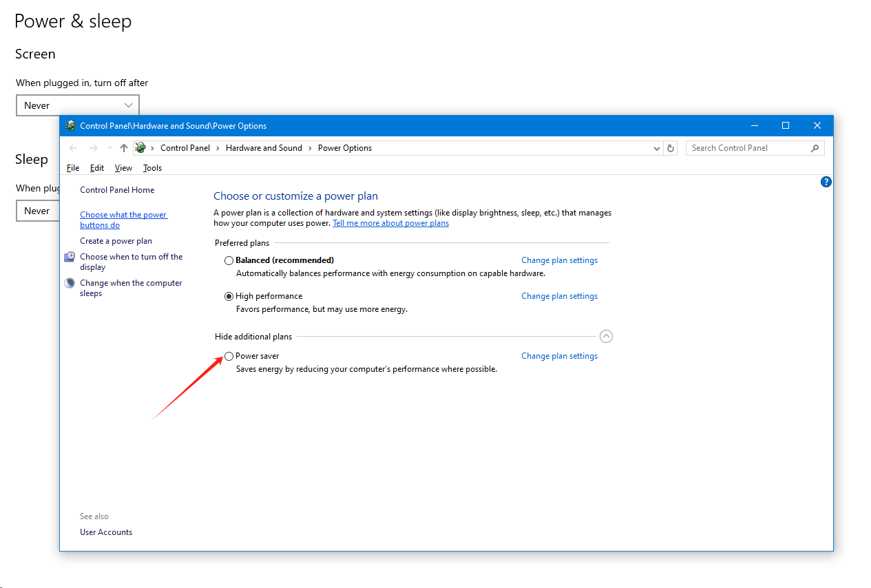Select the High performance power plan
871x588 pixels.
coord(229,297)
